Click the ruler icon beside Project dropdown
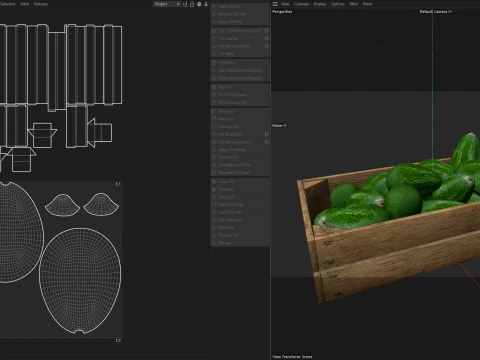The image size is (480, 360). click(185, 4)
